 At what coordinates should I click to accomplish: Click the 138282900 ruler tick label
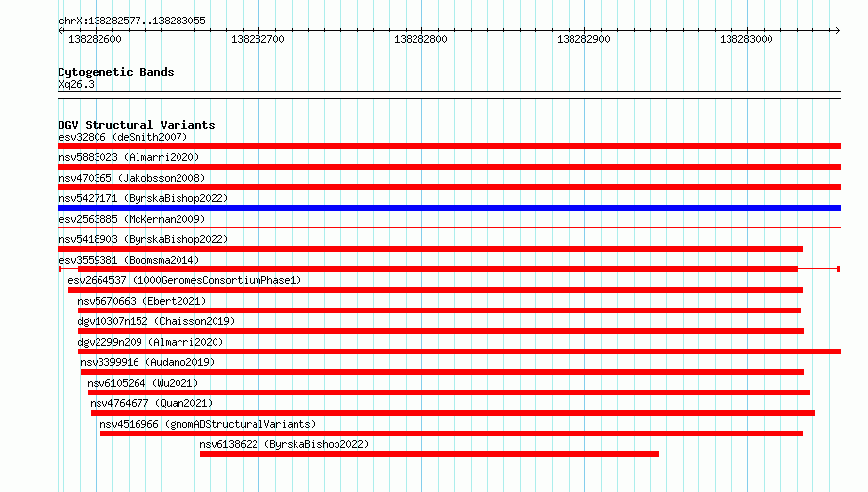pyautogui.click(x=583, y=39)
